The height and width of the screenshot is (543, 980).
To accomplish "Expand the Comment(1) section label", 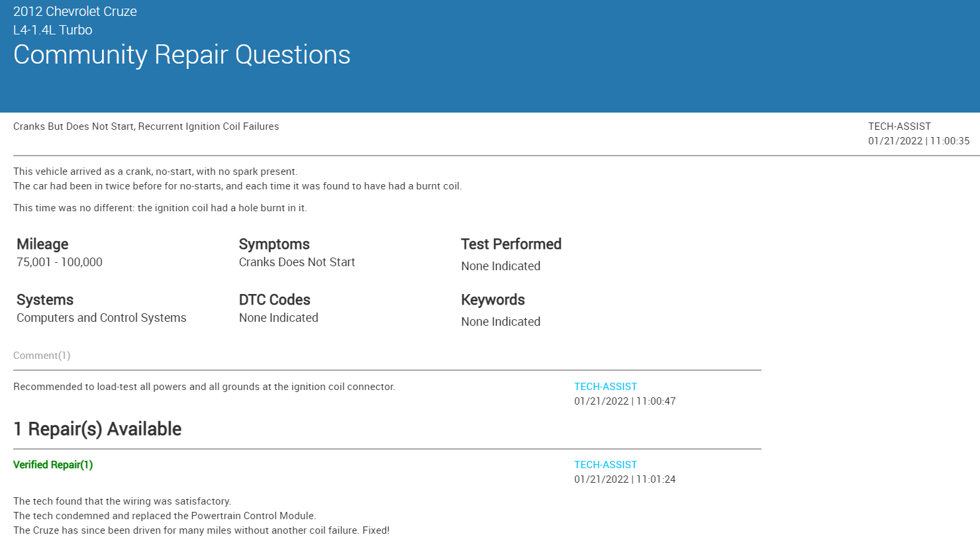I will [x=42, y=356].
